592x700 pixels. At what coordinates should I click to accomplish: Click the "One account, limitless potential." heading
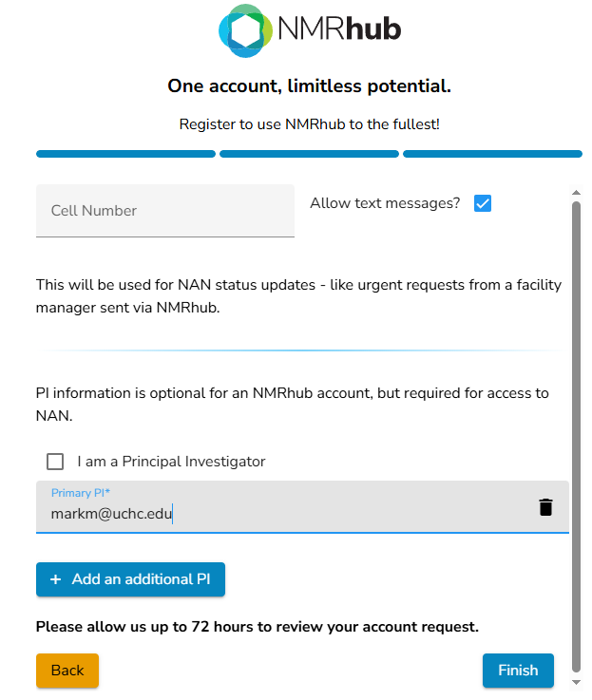point(309,86)
